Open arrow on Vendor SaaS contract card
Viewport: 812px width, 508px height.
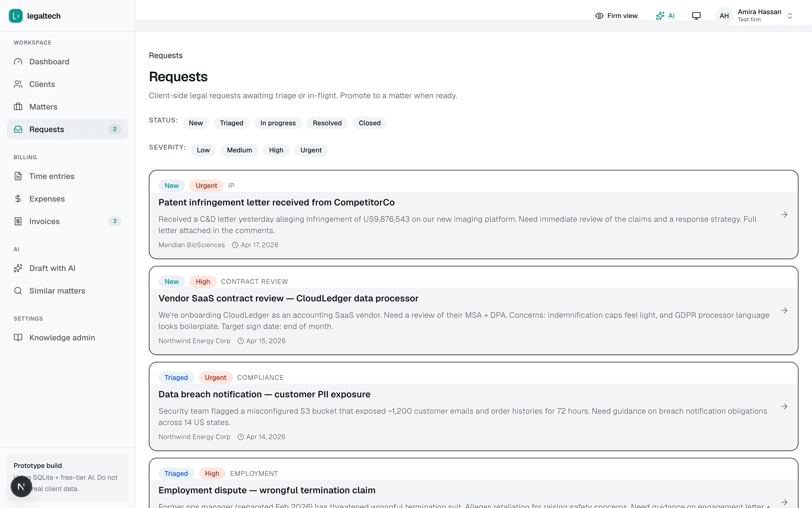(x=784, y=310)
